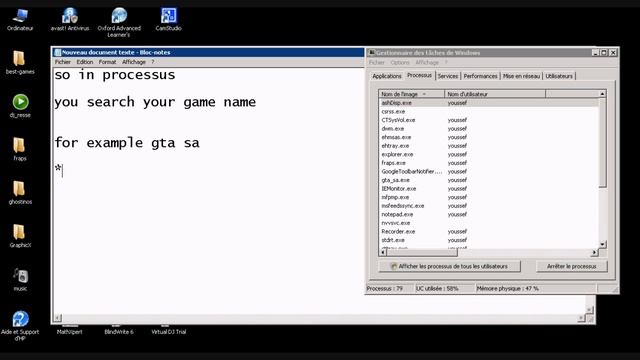Maximize the Task Manager window
This screenshot has width=640, height=360.
point(604,53)
